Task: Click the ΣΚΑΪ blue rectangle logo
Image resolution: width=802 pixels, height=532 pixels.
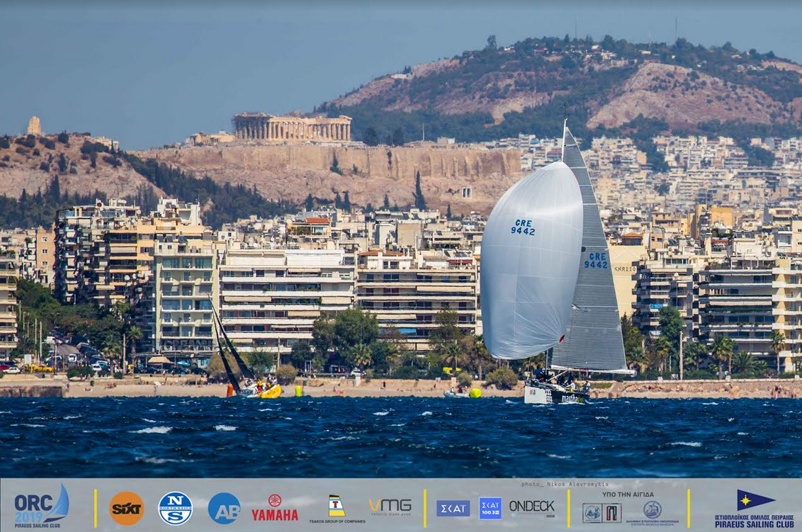Action: click(x=453, y=509)
